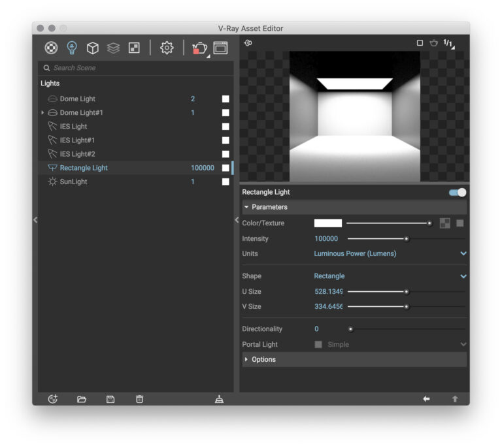Viewport: 502px width, 448px height.
Task: Toggle the Dome Light enable box
Action: [226, 99]
